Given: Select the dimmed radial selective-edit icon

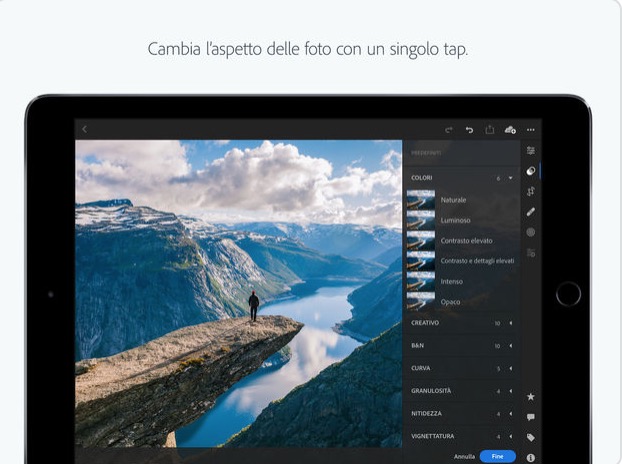Looking at the screenshot, I should (531, 232).
